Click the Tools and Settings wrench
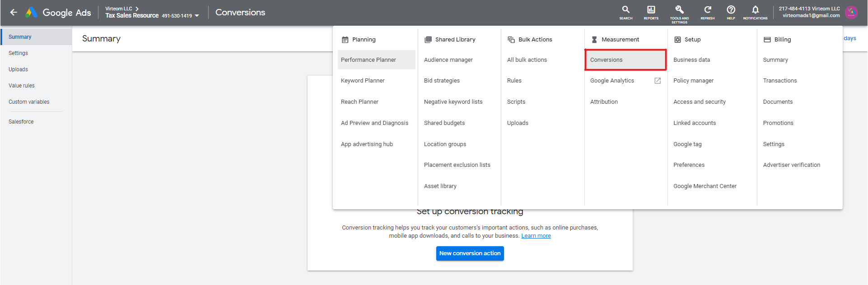The image size is (868, 285). [679, 10]
